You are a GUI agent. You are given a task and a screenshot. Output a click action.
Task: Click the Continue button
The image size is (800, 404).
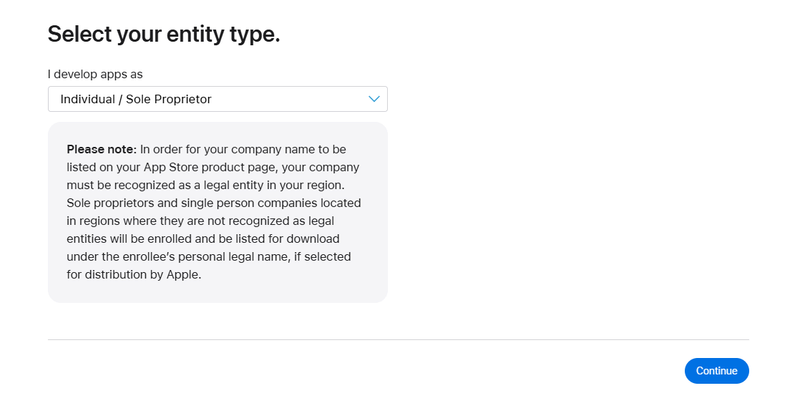click(716, 371)
